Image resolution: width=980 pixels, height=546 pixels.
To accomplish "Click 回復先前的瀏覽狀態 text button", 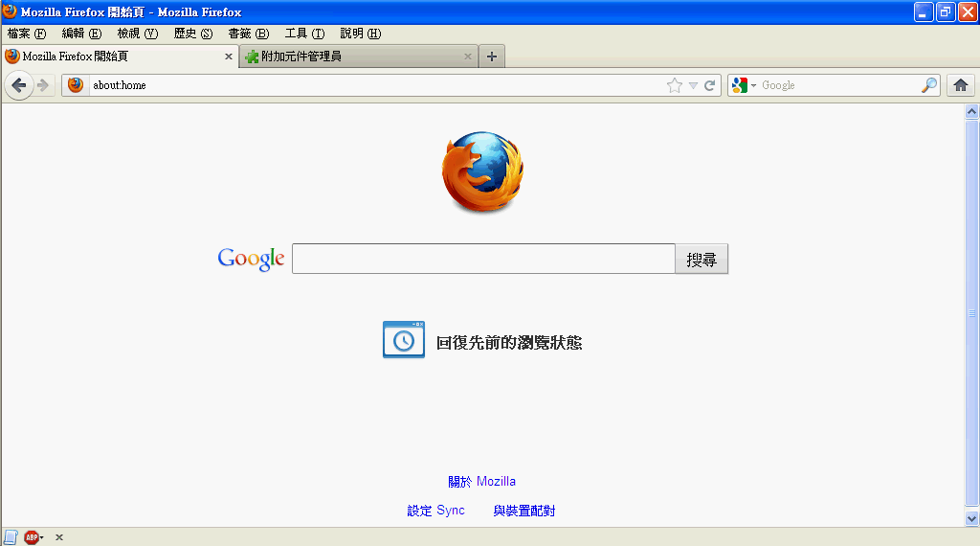I will pyautogui.click(x=509, y=343).
